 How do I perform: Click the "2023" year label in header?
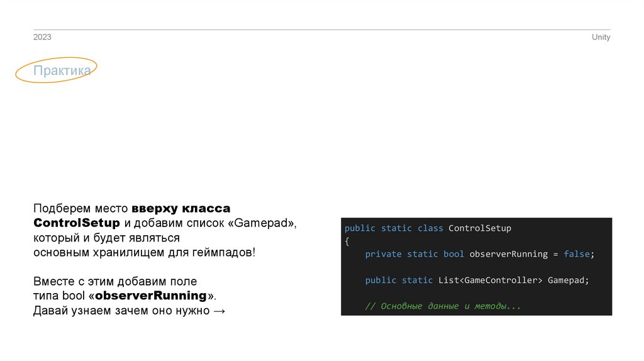(42, 38)
